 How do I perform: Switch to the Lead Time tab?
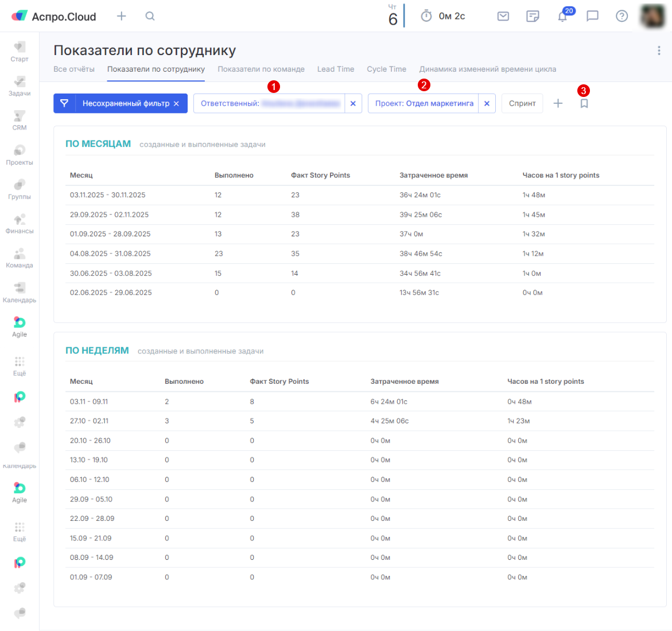coord(336,69)
